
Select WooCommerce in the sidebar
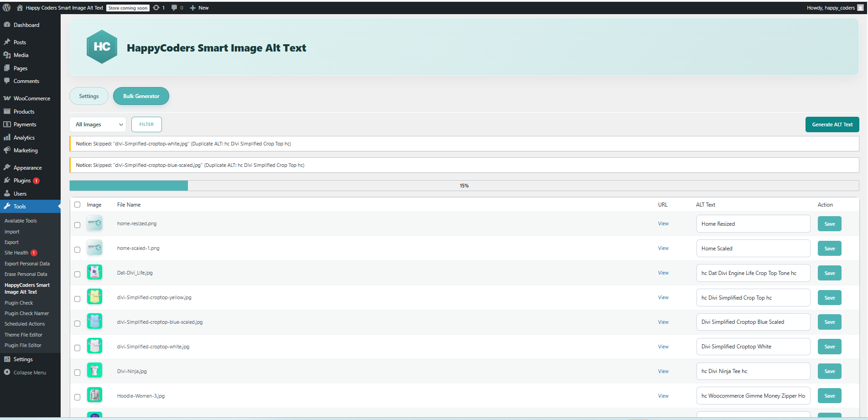point(7,98)
